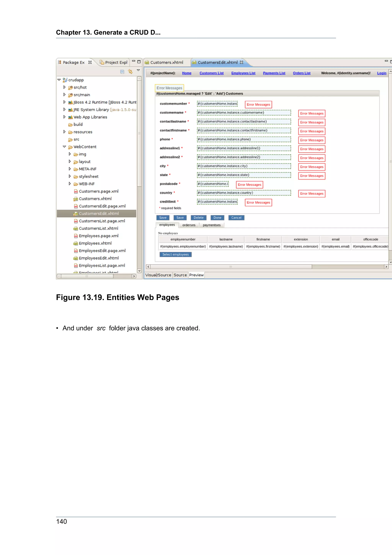Switch to the Preview editor tab
The height and width of the screenshot is (555, 392).
click(x=196, y=275)
